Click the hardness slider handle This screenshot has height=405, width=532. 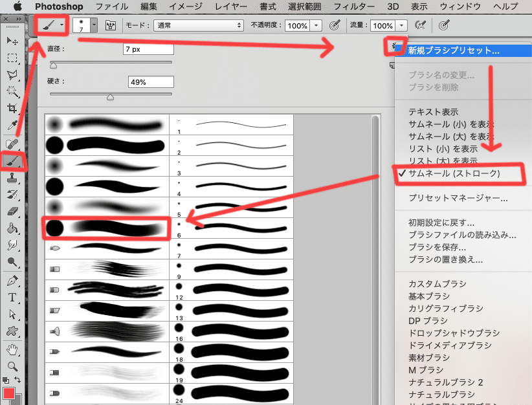(110, 97)
